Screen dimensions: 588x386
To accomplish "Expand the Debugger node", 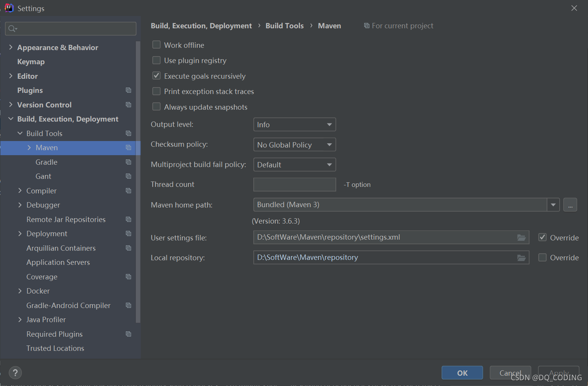I will [x=20, y=205].
